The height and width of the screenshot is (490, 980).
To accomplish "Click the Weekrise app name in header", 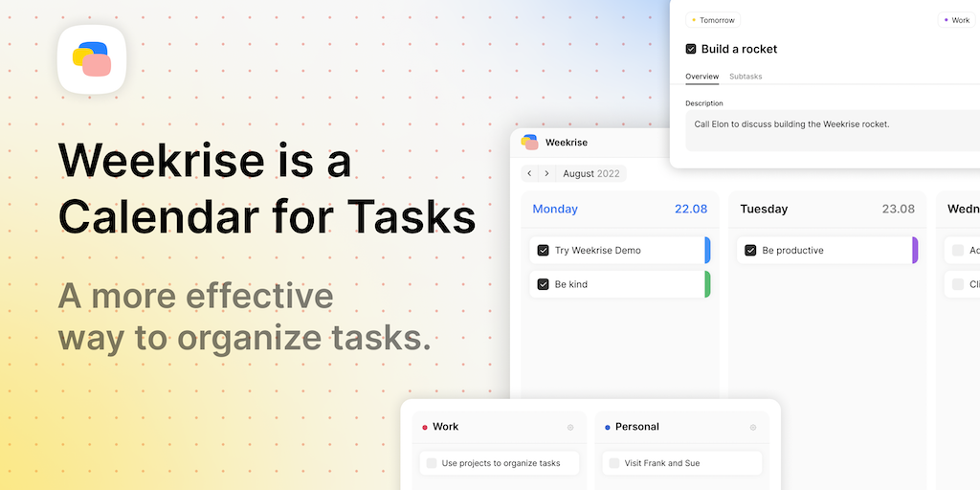I will (x=567, y=143).
